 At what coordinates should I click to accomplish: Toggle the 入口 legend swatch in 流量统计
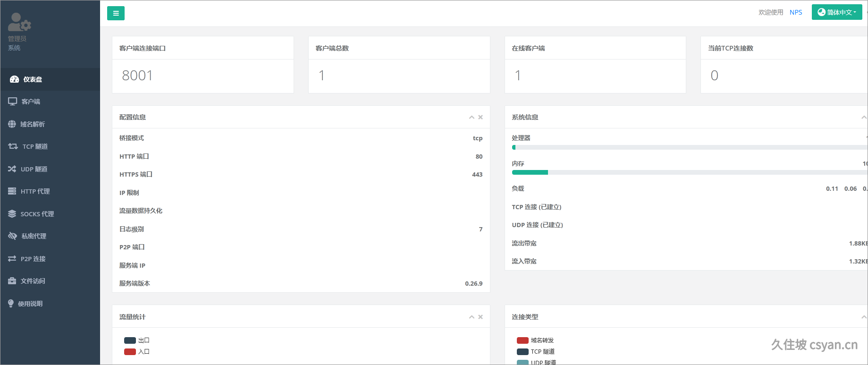click(x=130, y=352)
